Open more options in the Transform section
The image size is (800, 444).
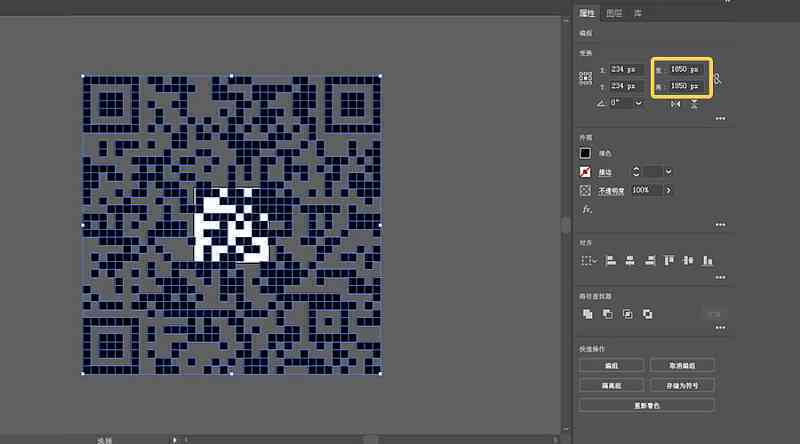pos(720,118)
